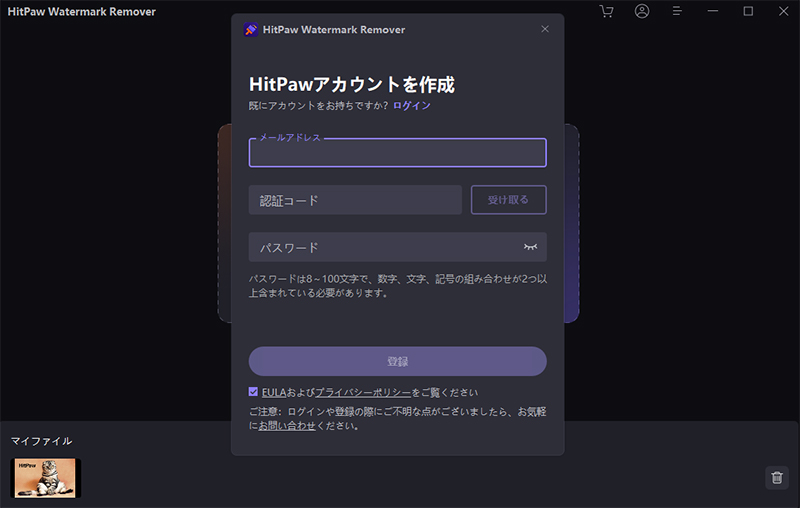Open the お問い合わせ contact link
Screen dimensions: 800x508
[287, 425]
